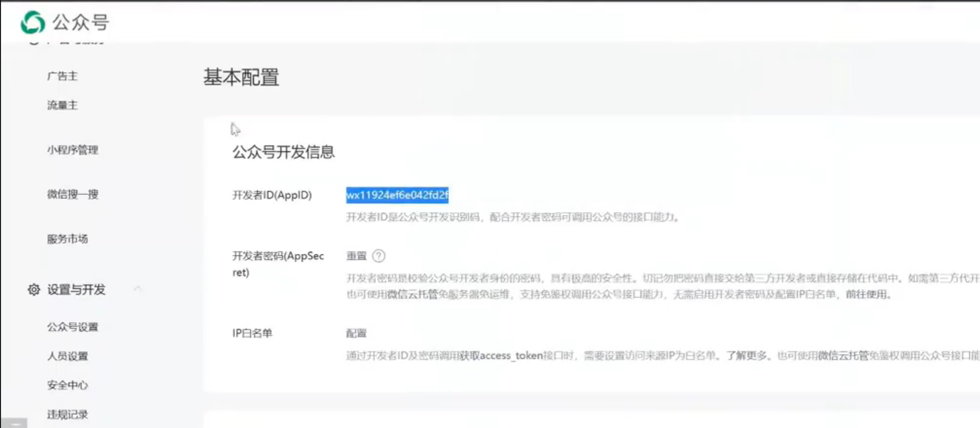Click the 公众号开发信息 section heading
This screenshot has width=980, height=428.
point(284,152)
